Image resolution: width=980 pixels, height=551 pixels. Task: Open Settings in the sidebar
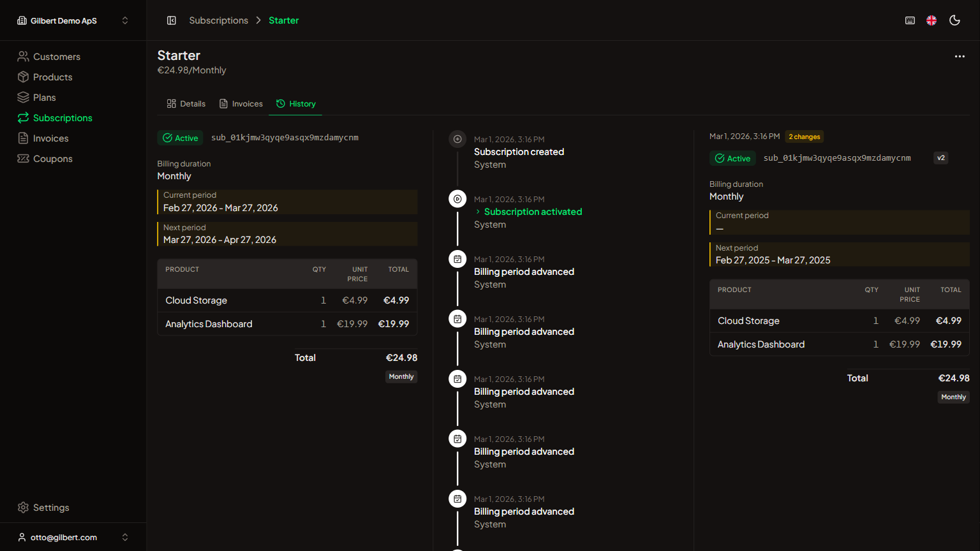coord(50,508)
